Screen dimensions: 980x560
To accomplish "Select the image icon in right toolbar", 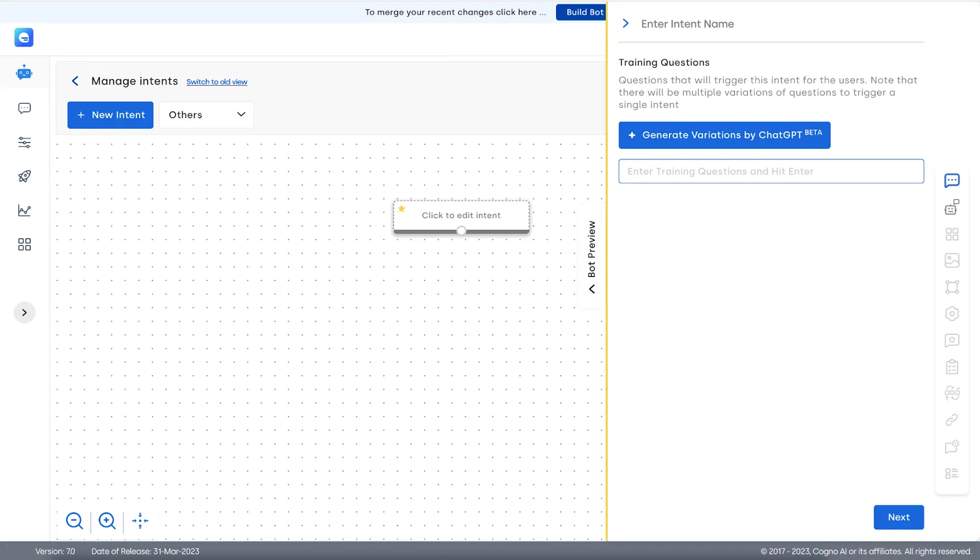I will 952,260.
